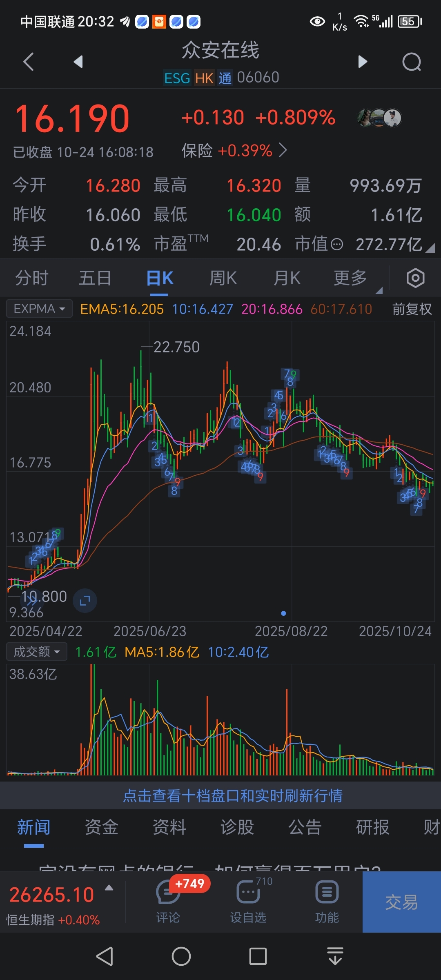Tap Android recent apps square
Image resolution: width=441 pixels, height=980 pixels.
(258, 956)
